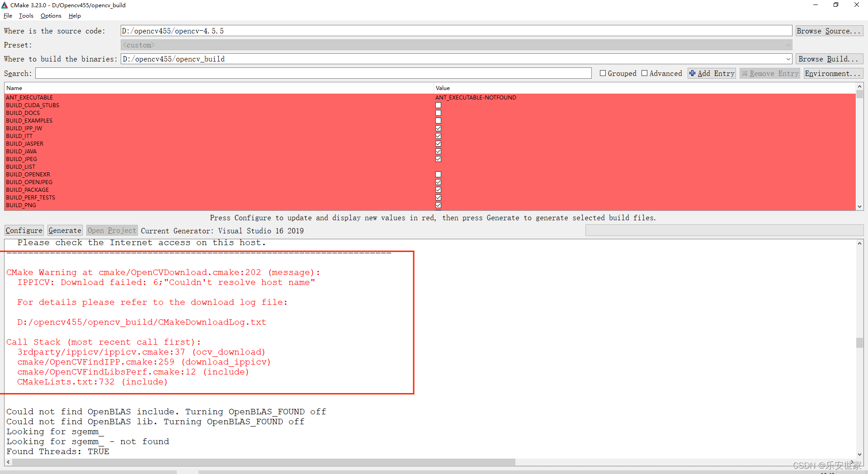Viewport: 868px width, 474px height.
Task: Select the BUILD_LIST entry row
Action: point(430,167)
